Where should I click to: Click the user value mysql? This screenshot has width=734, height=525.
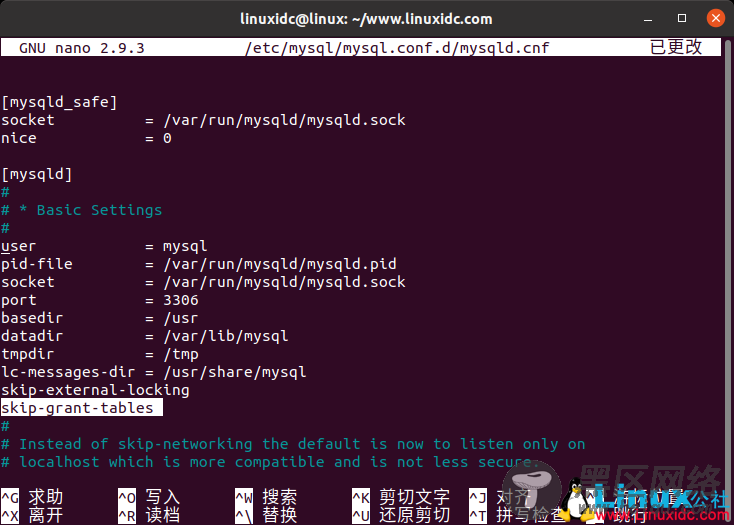tap(185, 246)
